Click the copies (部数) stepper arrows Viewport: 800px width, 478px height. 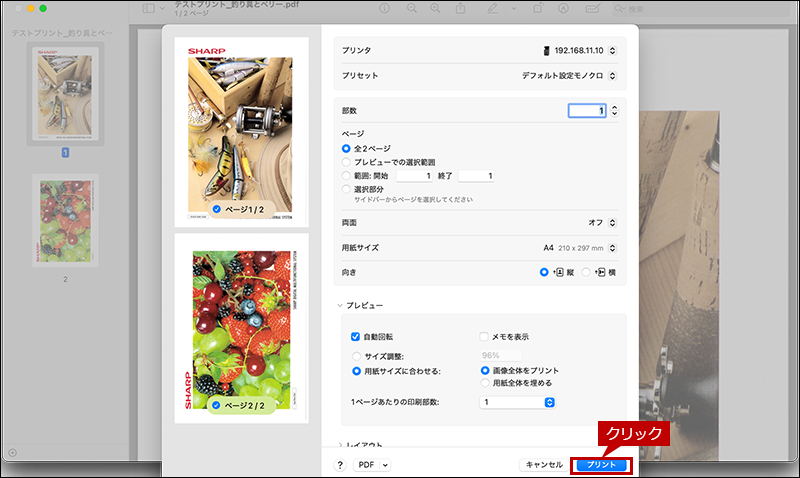(x=614, y=111)
